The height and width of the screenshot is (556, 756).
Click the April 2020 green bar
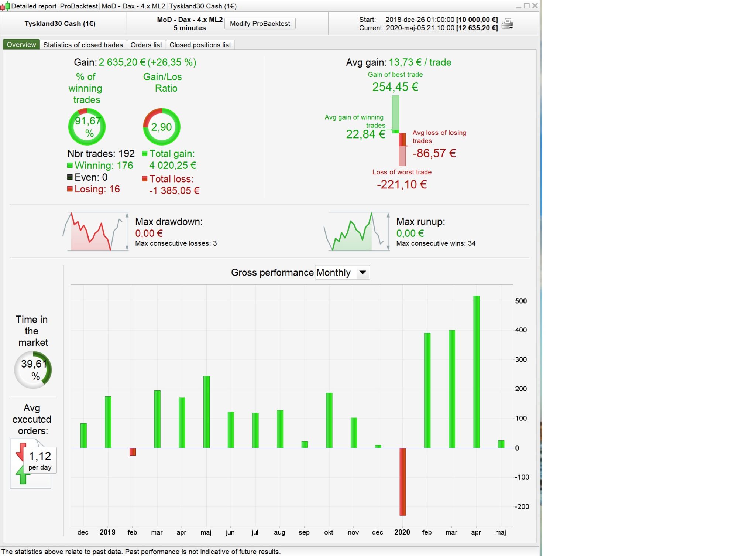[x=476, y=371]
